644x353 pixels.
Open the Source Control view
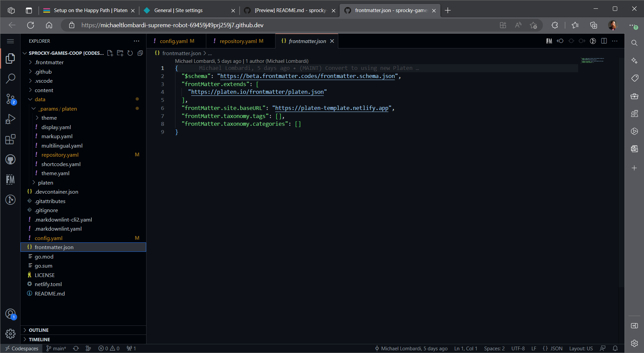[x=10, y=99]
